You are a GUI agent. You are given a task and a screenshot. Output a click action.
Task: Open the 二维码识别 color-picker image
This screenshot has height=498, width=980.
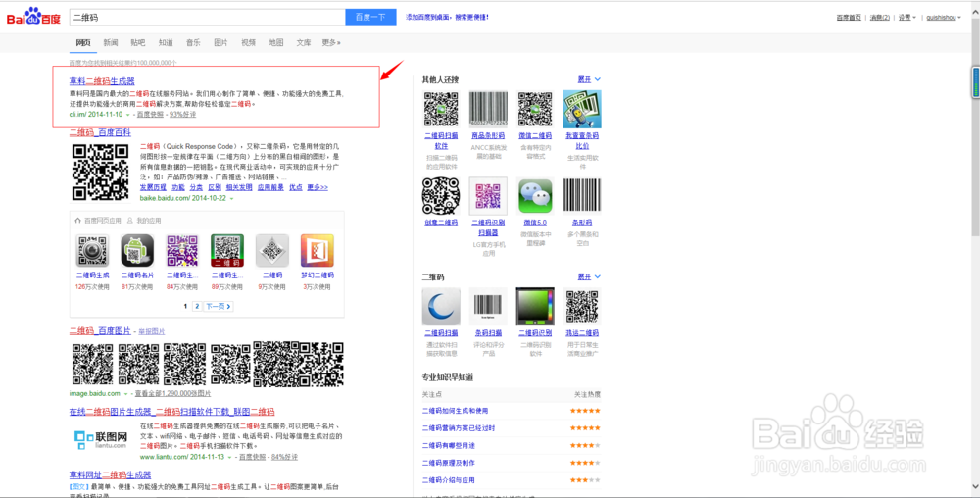(535, 307)
